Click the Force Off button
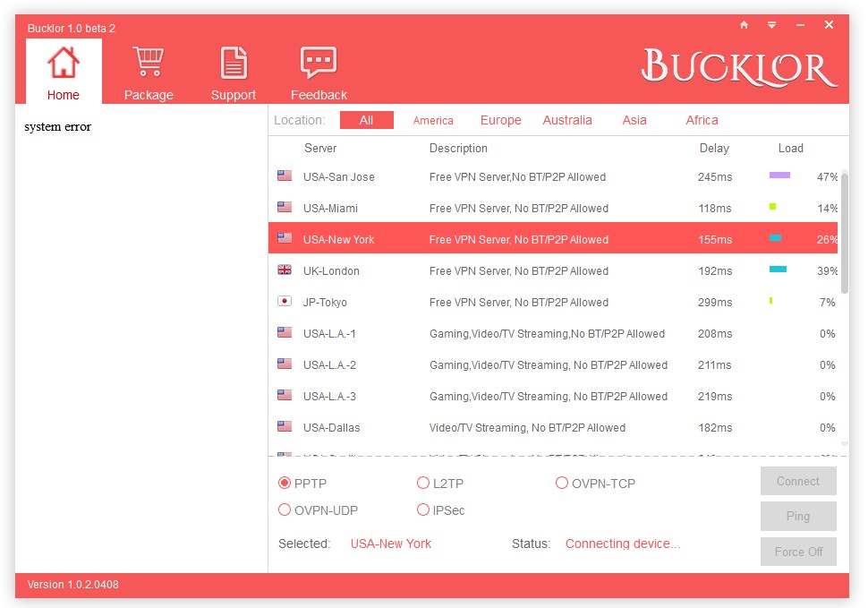 coord(798,552)
